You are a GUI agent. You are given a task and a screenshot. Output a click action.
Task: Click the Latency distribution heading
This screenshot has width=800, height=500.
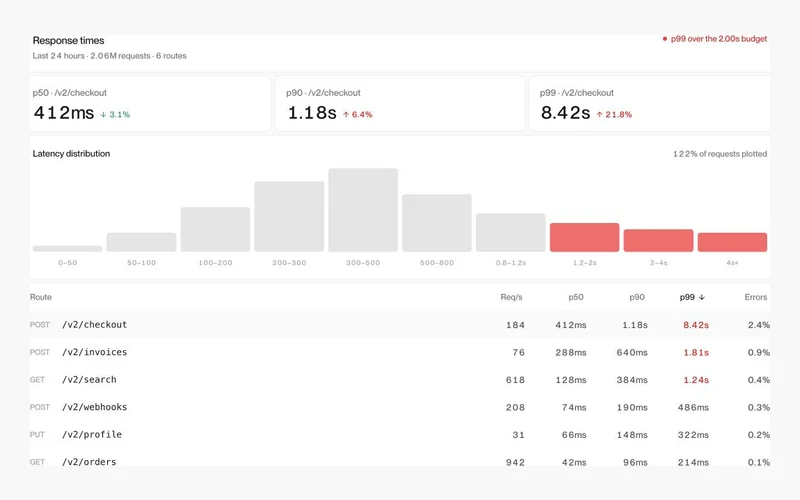(x=71, y=154)
